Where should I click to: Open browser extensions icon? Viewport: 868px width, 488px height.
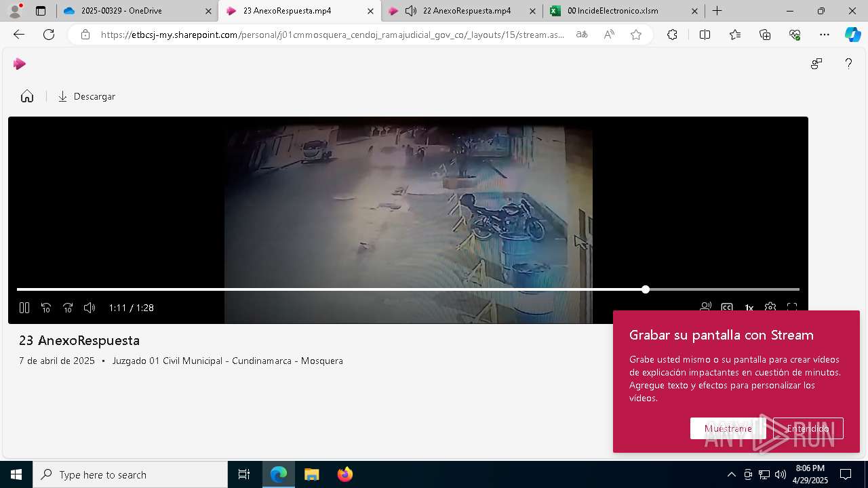(x=672, y=35)
